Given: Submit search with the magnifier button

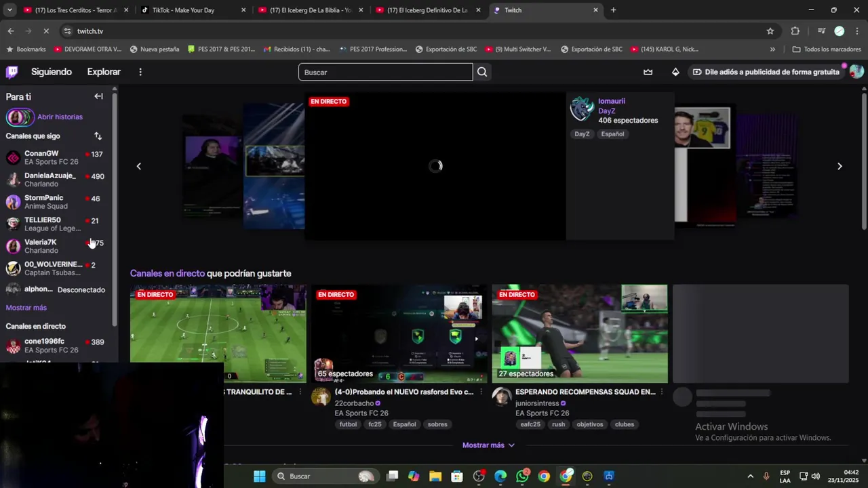Looking at the screenshot, I should point(482,72).
